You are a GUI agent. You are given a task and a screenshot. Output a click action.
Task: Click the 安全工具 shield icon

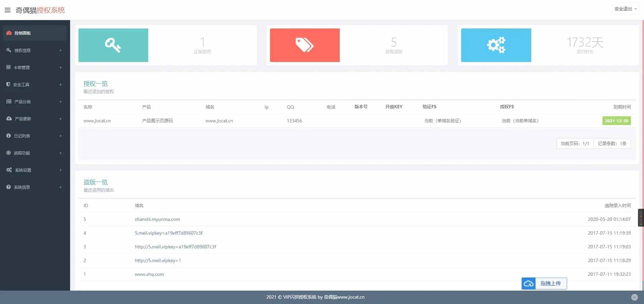(8, 84)
